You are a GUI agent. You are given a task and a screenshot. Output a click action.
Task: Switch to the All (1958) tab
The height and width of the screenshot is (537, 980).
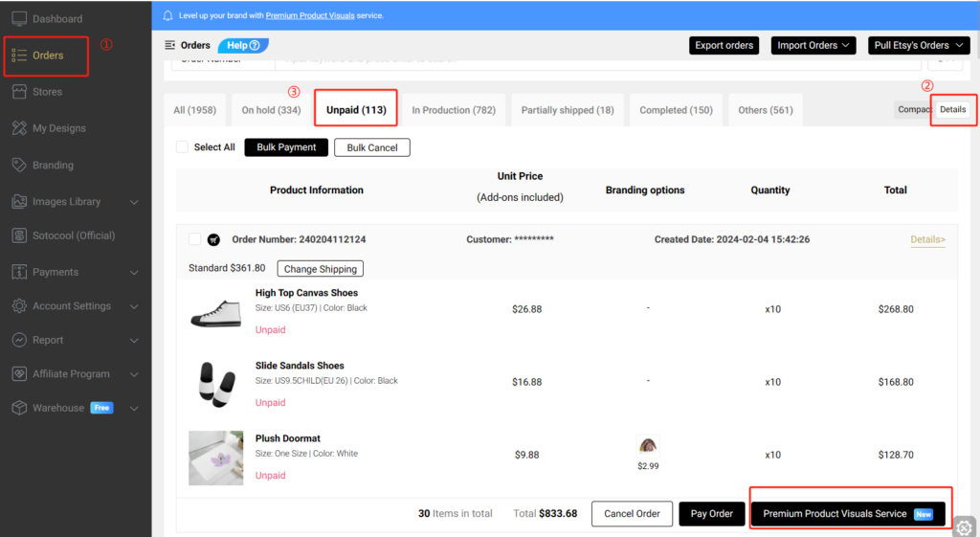(x=194, y=110)
